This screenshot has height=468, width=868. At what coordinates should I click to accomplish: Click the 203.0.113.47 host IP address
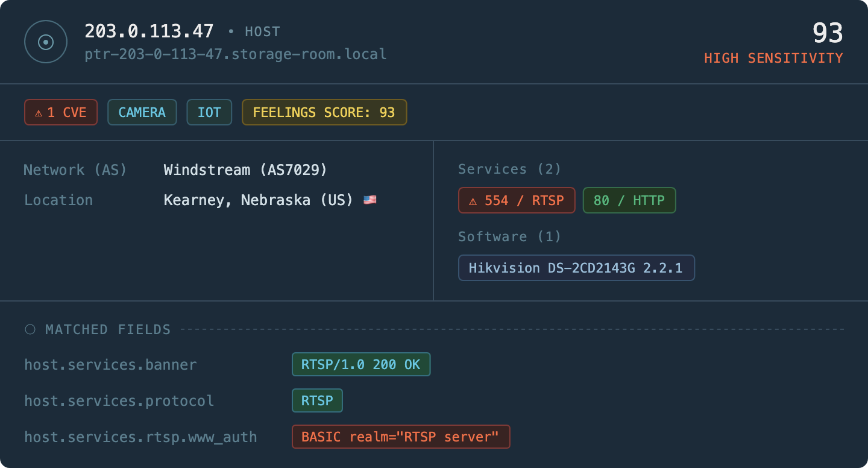click(x=149, y=31)
